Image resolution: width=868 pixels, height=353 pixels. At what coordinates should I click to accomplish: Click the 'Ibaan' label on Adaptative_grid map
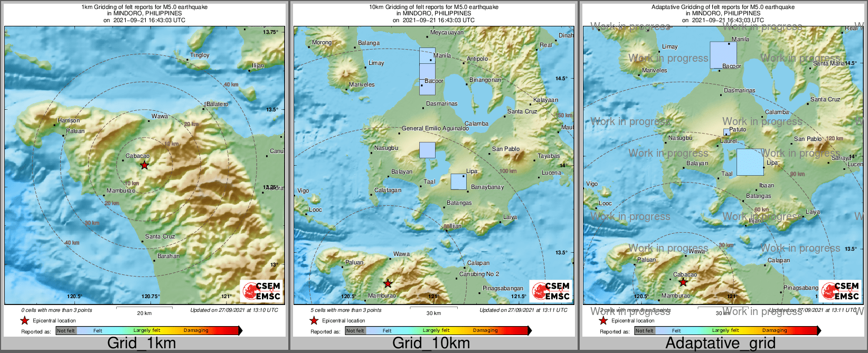click(x=767, y=185)
